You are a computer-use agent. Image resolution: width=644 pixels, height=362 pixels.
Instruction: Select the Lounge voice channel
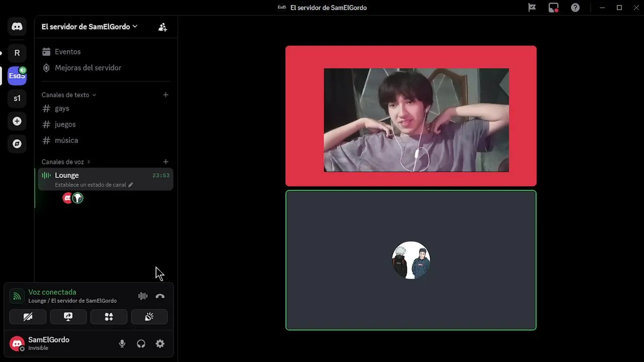(x=105, y=179)
